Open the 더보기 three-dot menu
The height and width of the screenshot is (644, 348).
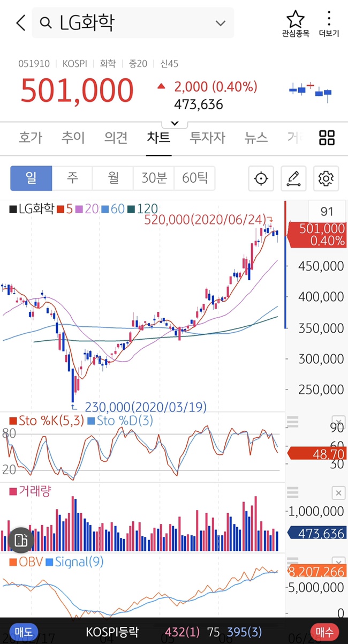coord(329,23)
